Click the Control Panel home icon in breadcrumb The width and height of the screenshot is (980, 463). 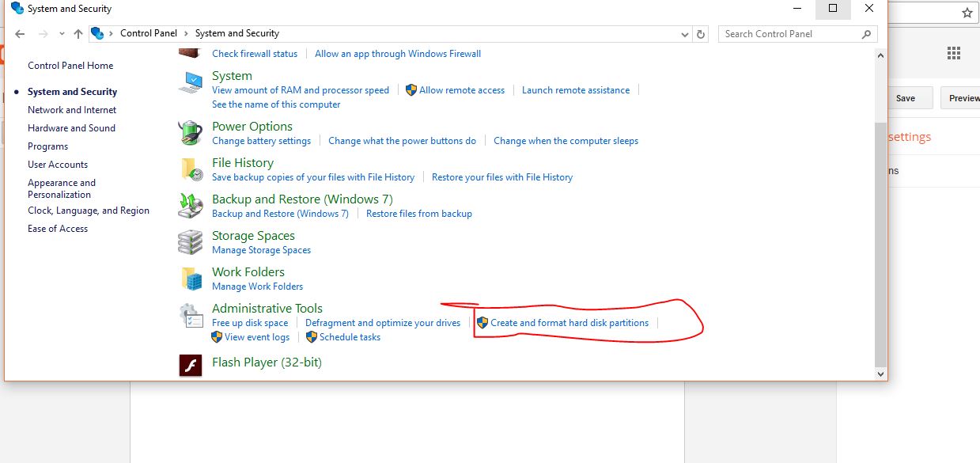[x=97, y=33]
